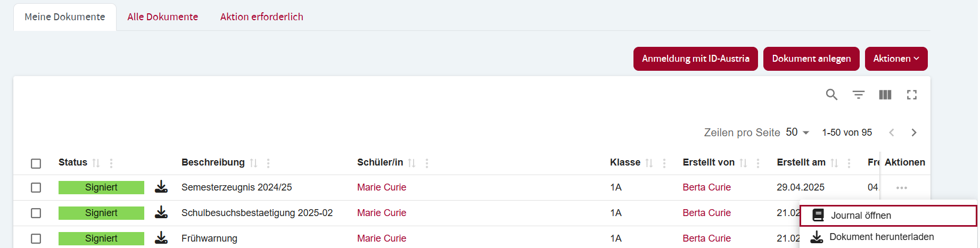Select Journal öffnen from the menu
This screenshot has width=980, height=248.
[861, 216]
